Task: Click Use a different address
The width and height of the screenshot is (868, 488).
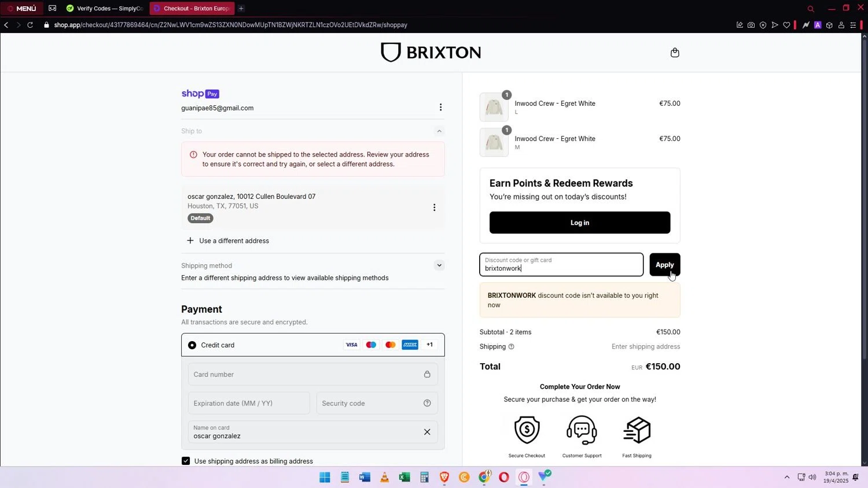Action: 228,241
